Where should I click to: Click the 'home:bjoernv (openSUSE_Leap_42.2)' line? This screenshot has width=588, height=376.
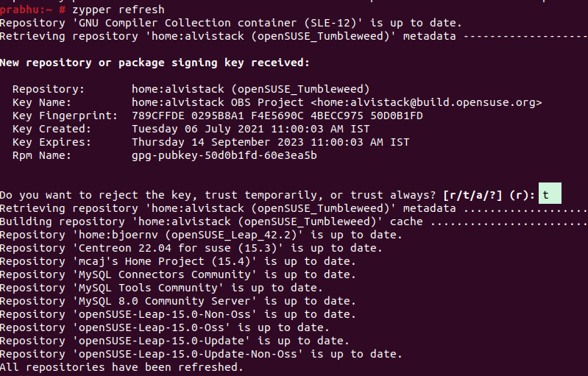click(201, 235)
